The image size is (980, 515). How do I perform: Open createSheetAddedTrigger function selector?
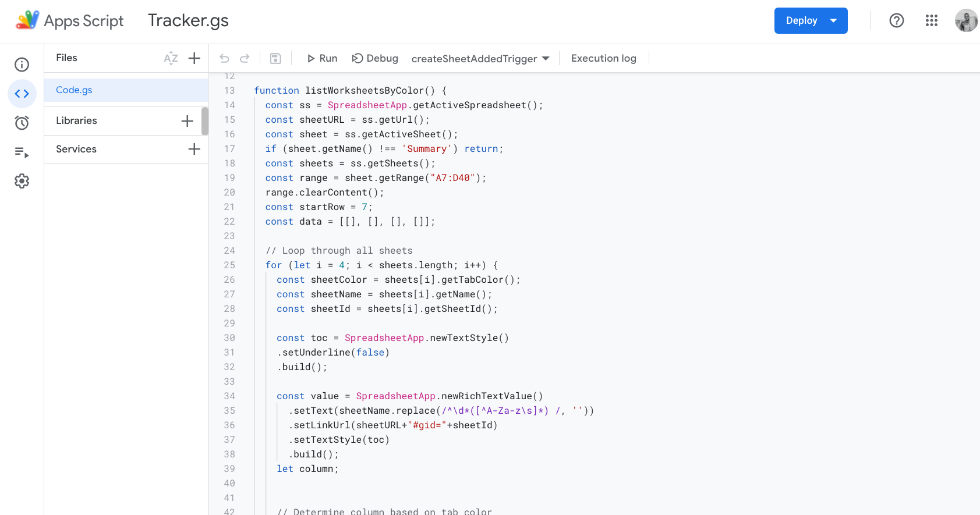point(480,59)
